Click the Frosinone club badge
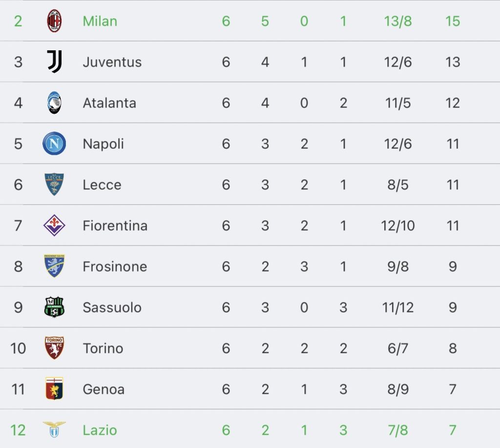The image size is (500, 448). tap(54, 266)
